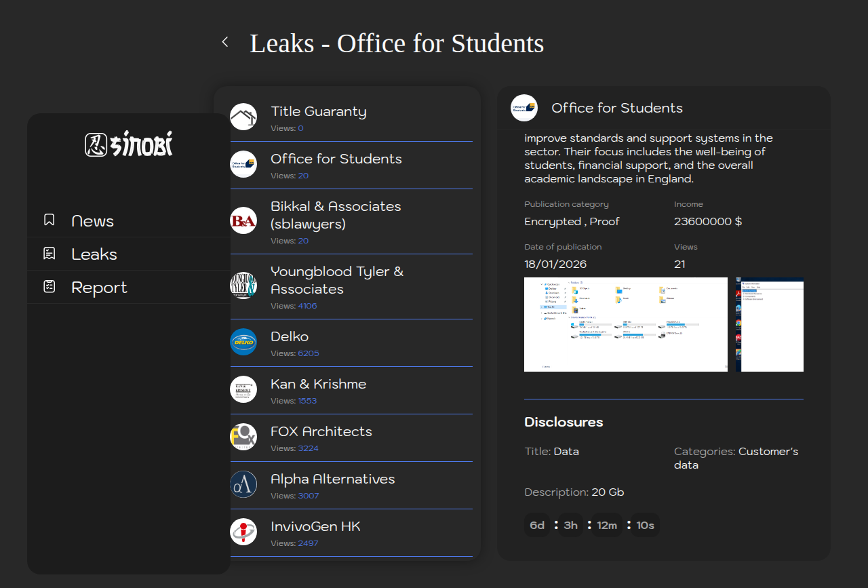Click the News bookmark icon
Image resolution: width=868 pixels, height=588 pixels.
[49, 220]
